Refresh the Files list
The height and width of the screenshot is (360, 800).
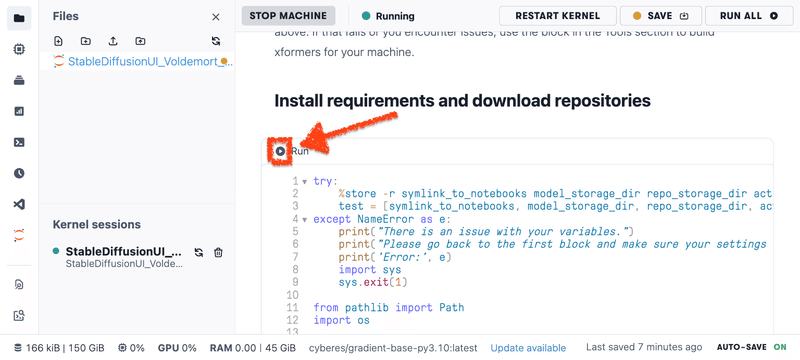pos(216,41)
